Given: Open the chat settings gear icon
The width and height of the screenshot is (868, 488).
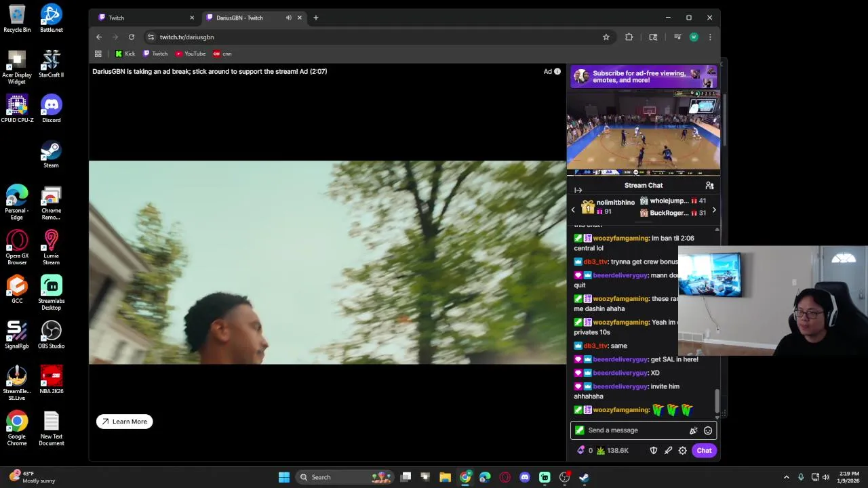Looking at the screenshot, I should tap(683, 451).
